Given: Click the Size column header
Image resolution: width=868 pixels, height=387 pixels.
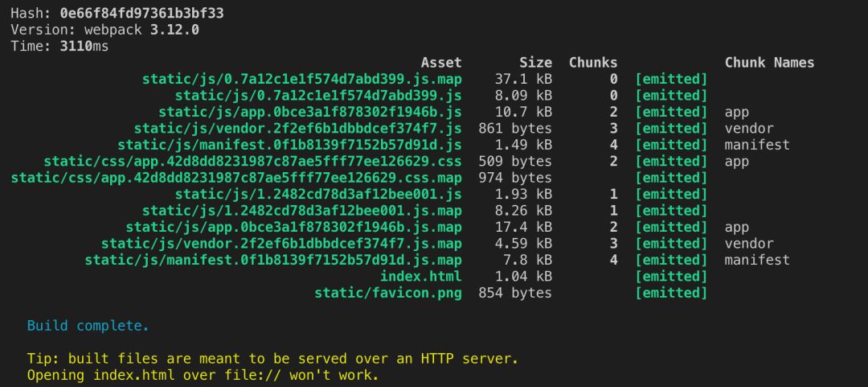Looking at the screenshot, I should coord(535,63).
